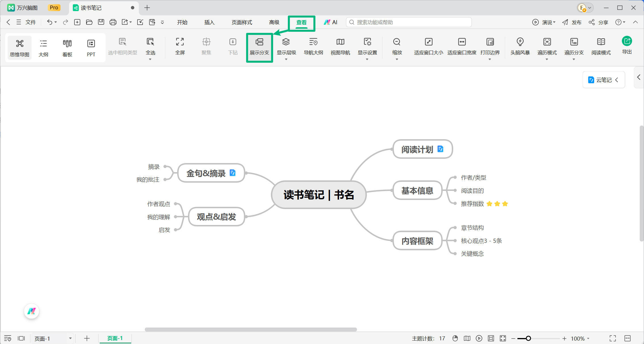Screen dimensions: 644x344
Task: Click zoom out minus button
Action: coord(513,338)
